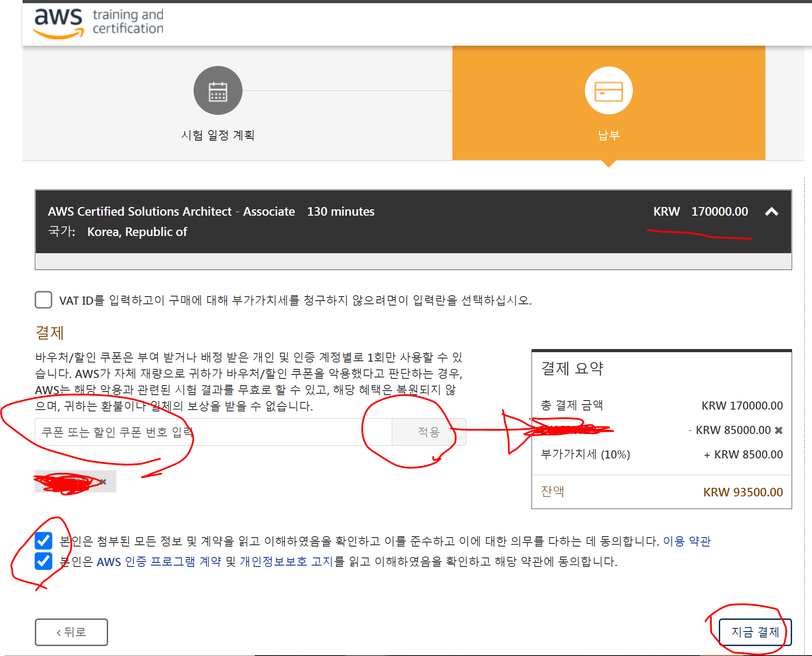Click the 130 minutes duration text

[x=341, y=212]
